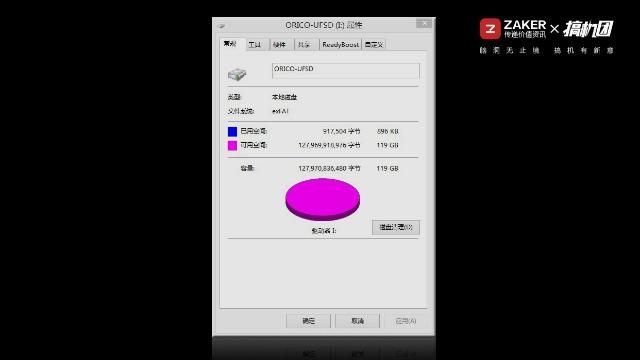Viewport: 640px width, 360px height.
Task: Click the magenta disk usage pie chart
Action: pyautogui.click(x=322, y=200)
